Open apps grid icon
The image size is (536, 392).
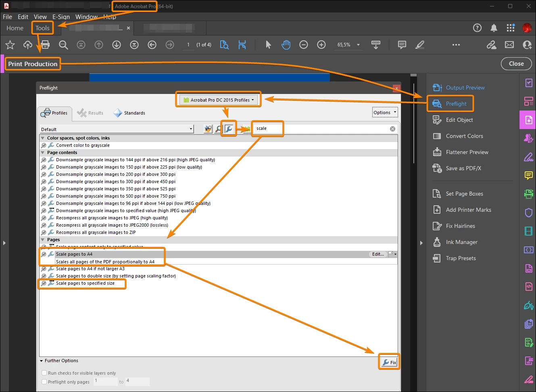click(511, 28)
